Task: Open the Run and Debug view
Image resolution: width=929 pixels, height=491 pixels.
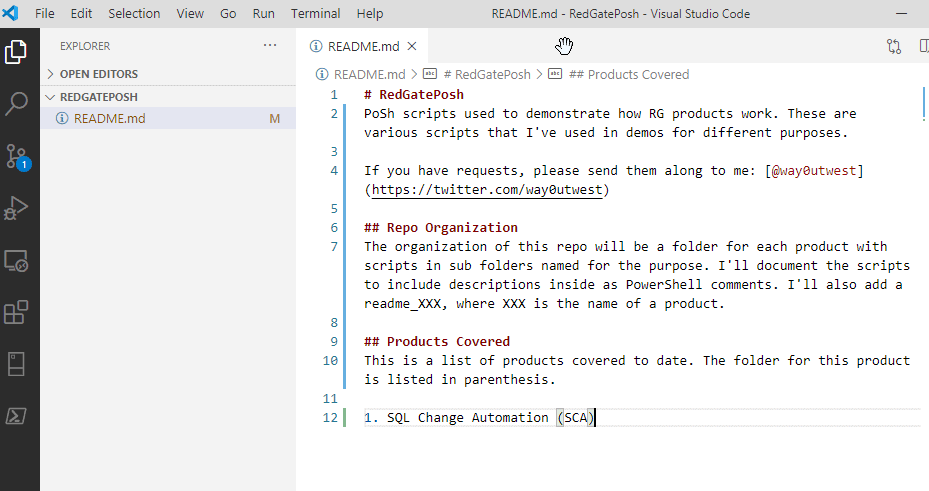Action: click(x=16, y=208)
